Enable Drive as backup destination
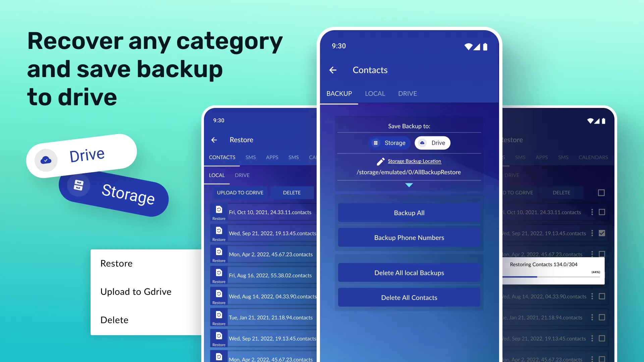The width and height of the screenshot is (644, 362). [x=432, y=143]
